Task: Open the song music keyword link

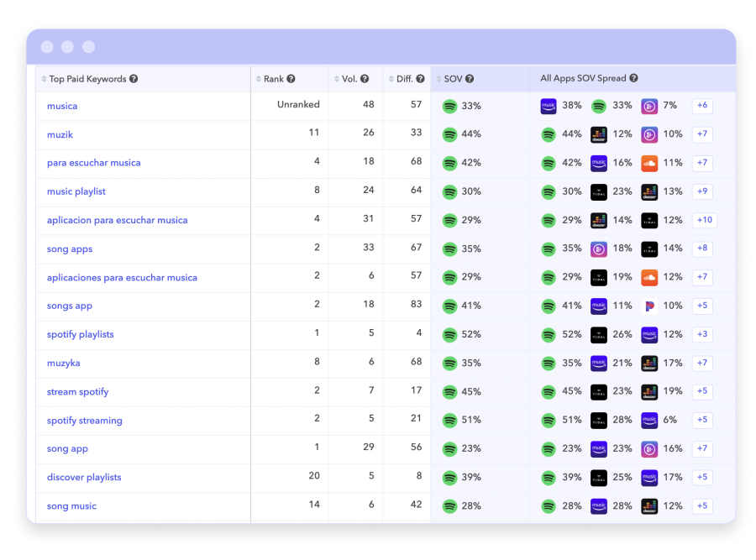Action: pyautogui.click(x=71, y=506)
